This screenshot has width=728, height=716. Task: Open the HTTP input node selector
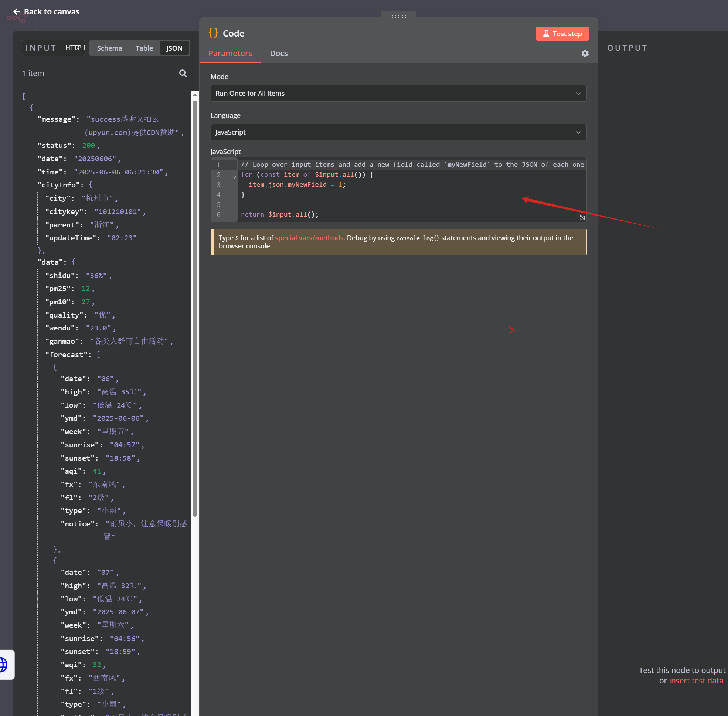point(73,48)
